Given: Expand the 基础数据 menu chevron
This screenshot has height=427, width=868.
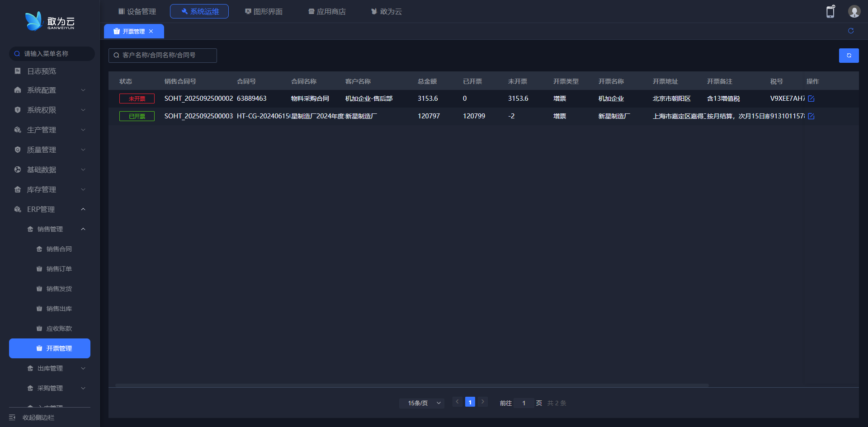Looking at the screenshot, I should click(83, 169).
